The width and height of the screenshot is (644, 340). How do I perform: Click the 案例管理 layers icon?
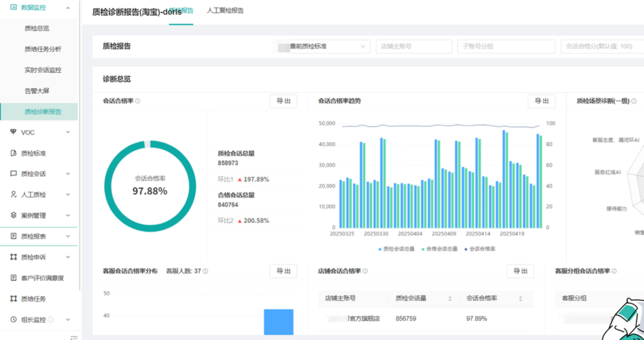[x=13, y=215]
